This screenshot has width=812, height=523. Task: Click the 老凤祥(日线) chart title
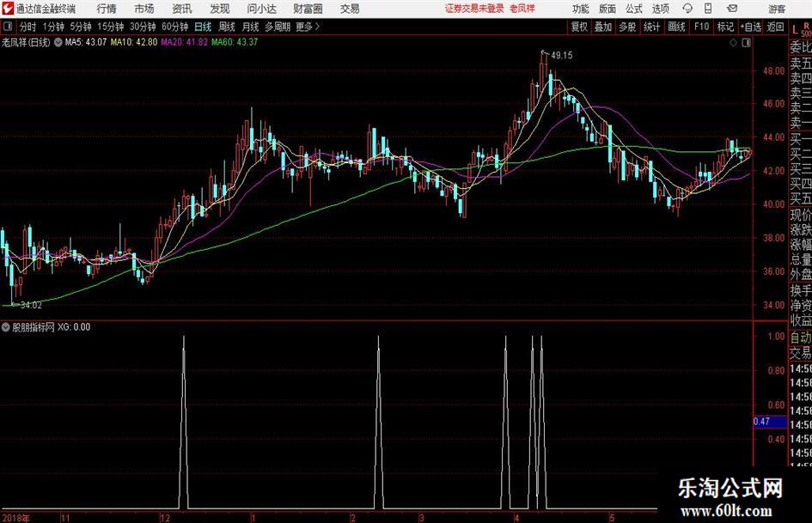[26, 42]
